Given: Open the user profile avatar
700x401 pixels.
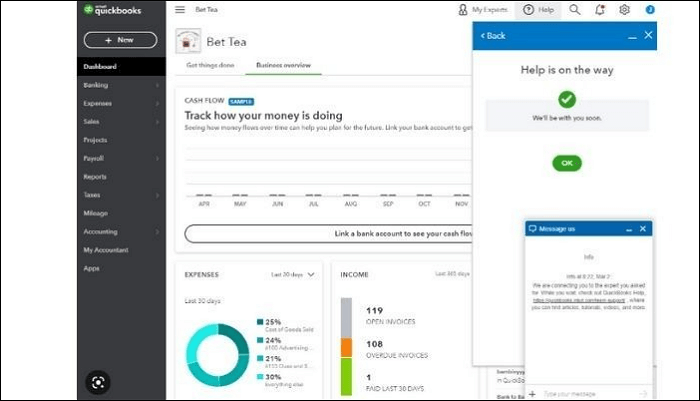Looking at the screenshot, I should tap(650, 9).
